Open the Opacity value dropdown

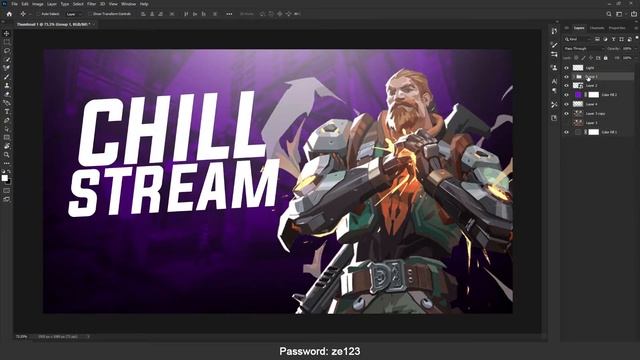click(x=636, y=49)
